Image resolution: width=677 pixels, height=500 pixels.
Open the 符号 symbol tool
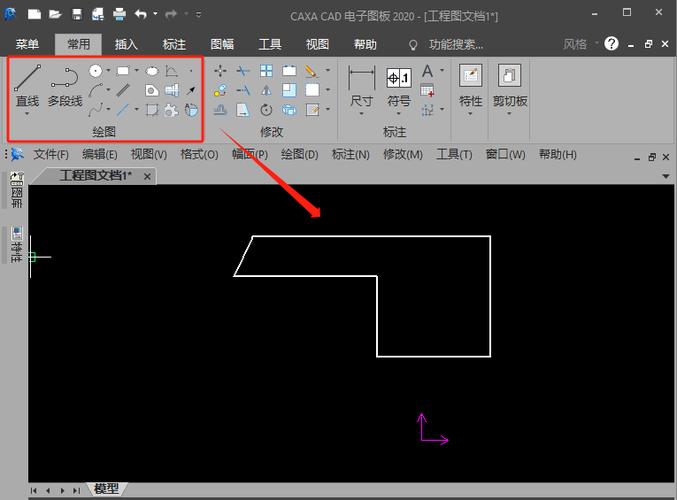tap(399, 85)
